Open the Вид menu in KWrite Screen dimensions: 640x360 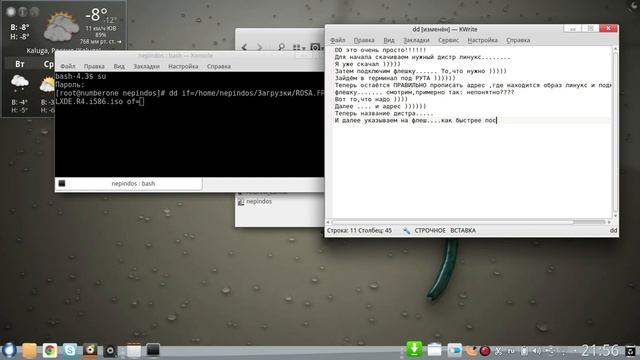point(389,40)
